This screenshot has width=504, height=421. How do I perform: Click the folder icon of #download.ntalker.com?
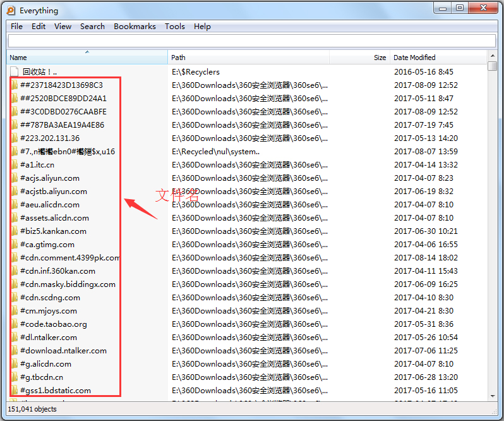click(x=14, y=351)
